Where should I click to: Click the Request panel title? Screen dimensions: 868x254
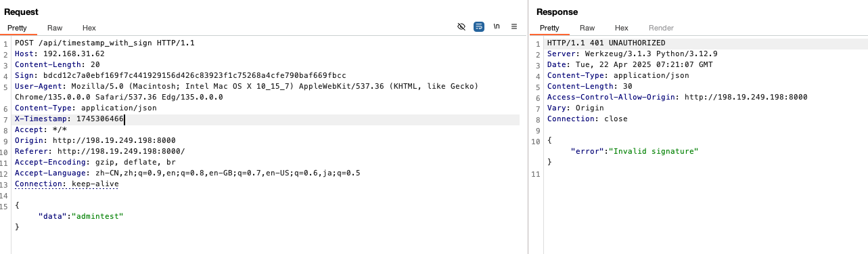click(21, 12)
